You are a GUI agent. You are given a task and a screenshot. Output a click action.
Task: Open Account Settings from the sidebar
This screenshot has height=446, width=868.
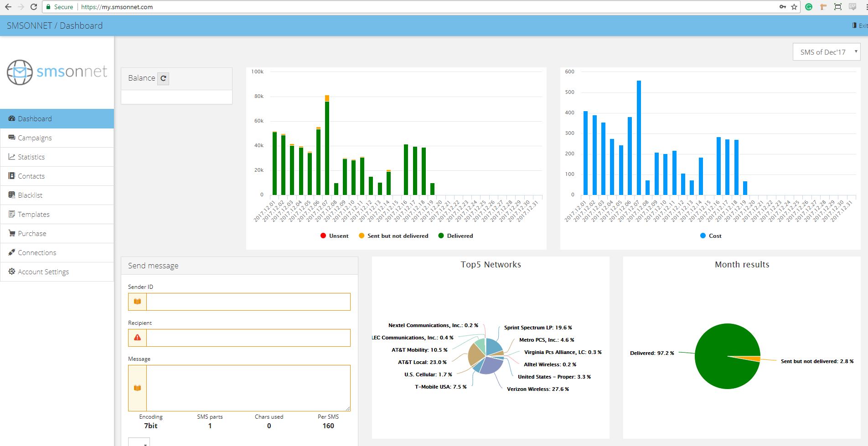click(43, 272)
